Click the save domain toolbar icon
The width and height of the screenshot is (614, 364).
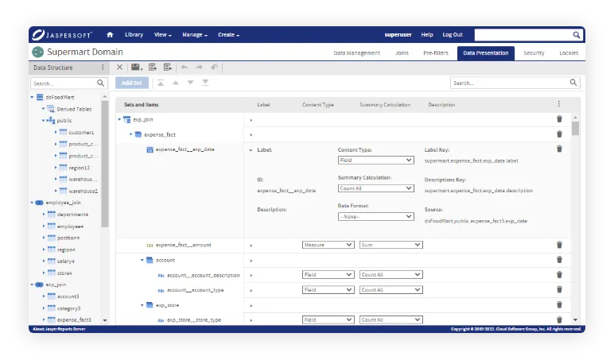pos(136,68)
